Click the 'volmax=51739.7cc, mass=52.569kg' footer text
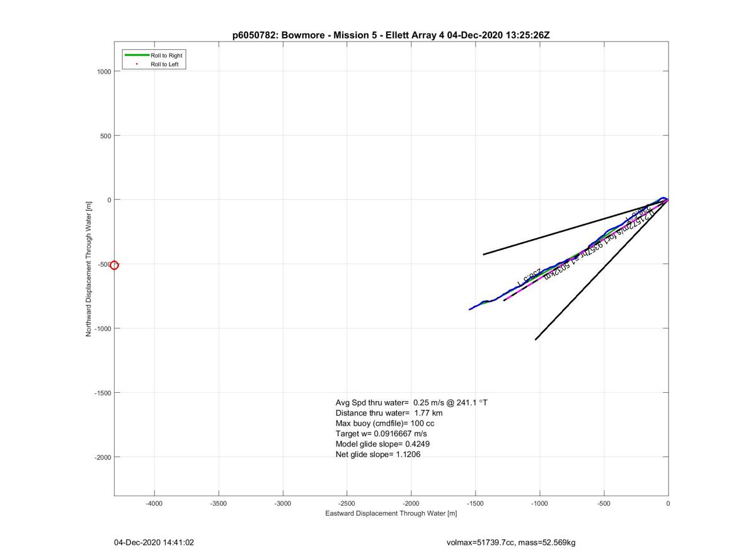This screenshot has width=756, height=558. (x=510, y=542)
